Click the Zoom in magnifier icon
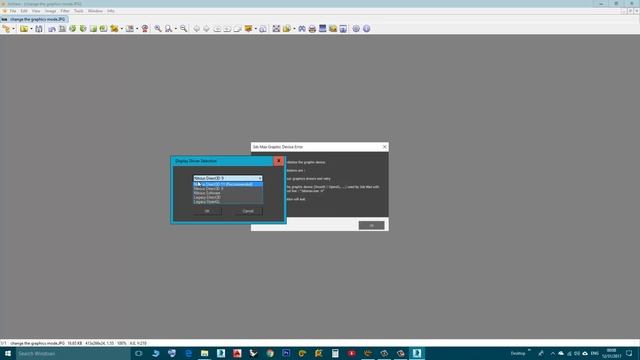Screen dimensions: 640x360 pyautogui.click(x=158, y=29)
